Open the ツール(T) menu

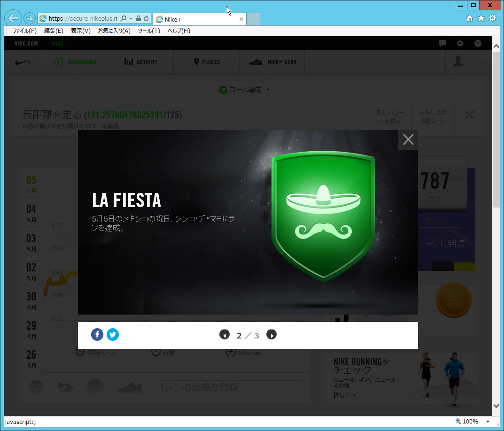coord(149,31)
